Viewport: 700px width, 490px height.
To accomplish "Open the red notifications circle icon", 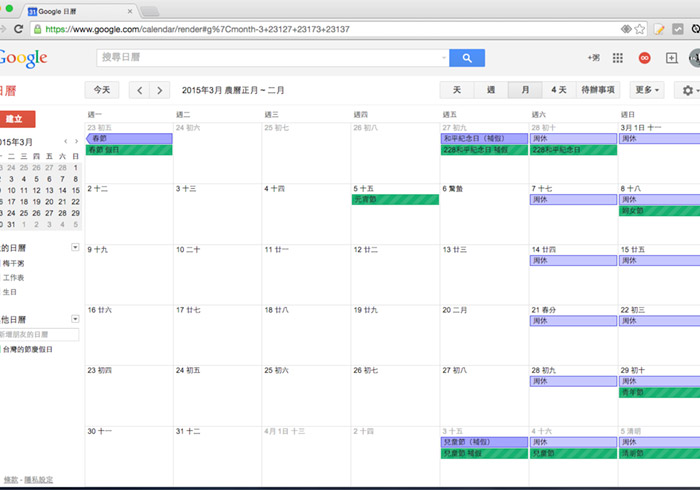I will (x=644, y=58).
